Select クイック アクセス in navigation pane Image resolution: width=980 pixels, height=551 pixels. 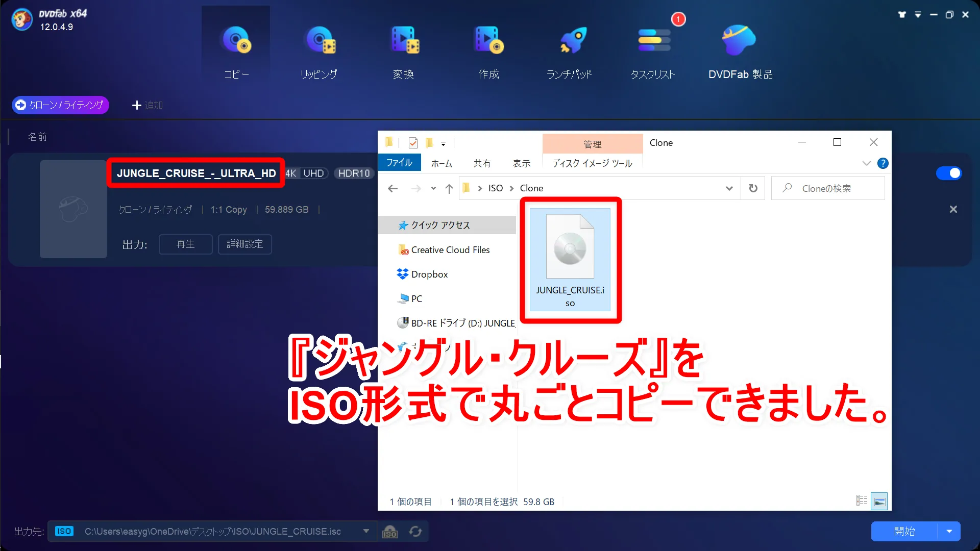[x=447, y=225]
